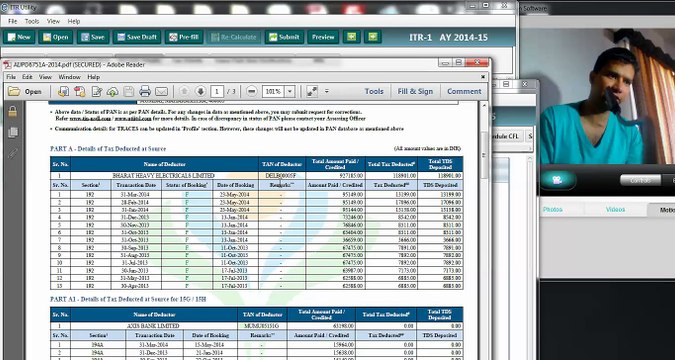Click the 'BHARAT HEAVY ELECTRICALS LIMITED' cell
675x360 pixels.
coord(164,176)
